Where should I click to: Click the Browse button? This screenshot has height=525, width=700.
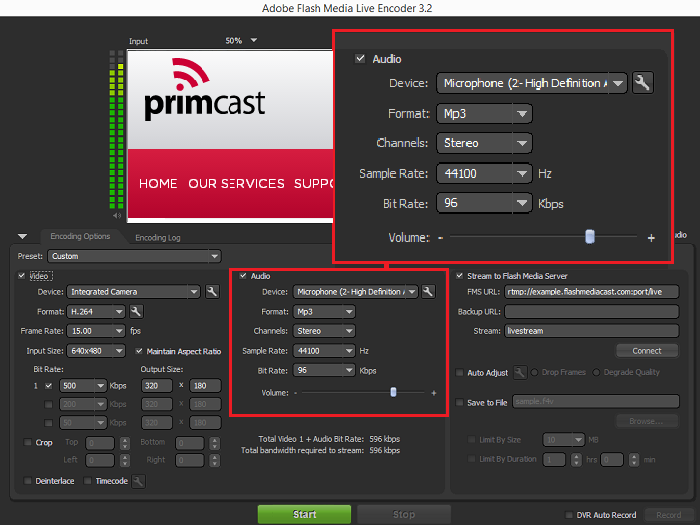pyautogui.click(x=646, y=421)
